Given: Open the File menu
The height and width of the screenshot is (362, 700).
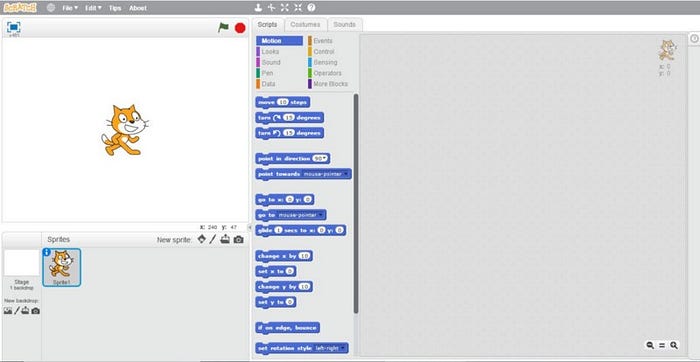Looking at the screenshot, I should pos(70,8).
